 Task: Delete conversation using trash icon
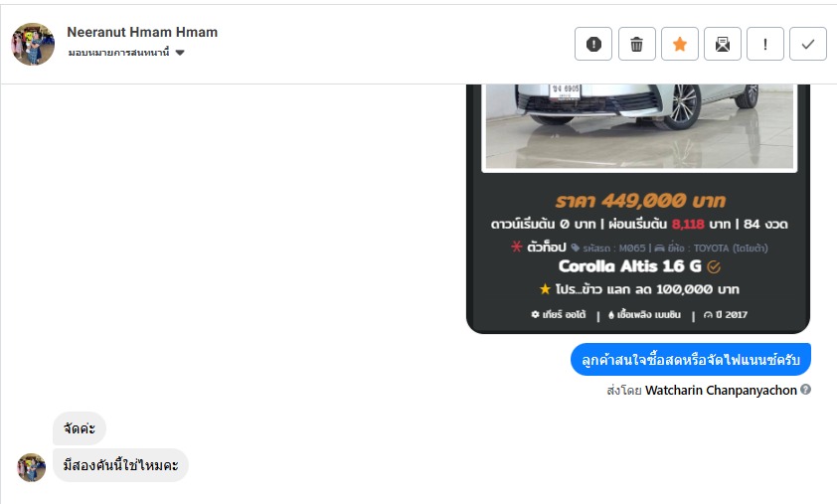(636, 44)
